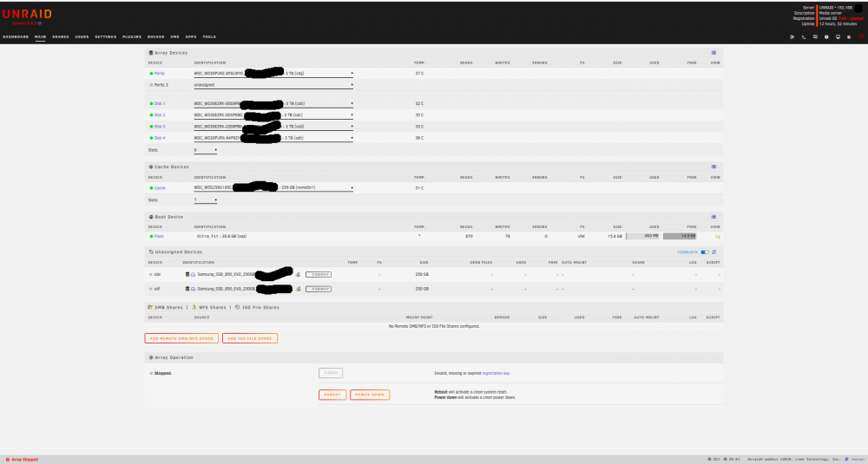
Task: Open the Cache Slots count dropdown
Action: (x=206, y=199)
